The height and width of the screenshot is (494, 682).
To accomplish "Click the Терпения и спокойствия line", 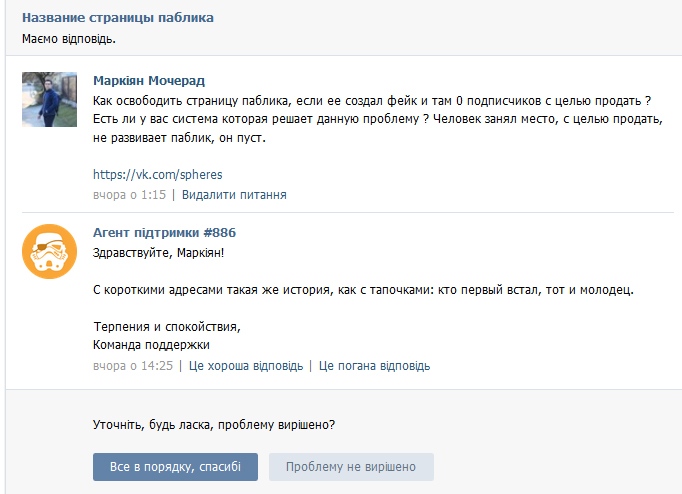I will point(167,327).
